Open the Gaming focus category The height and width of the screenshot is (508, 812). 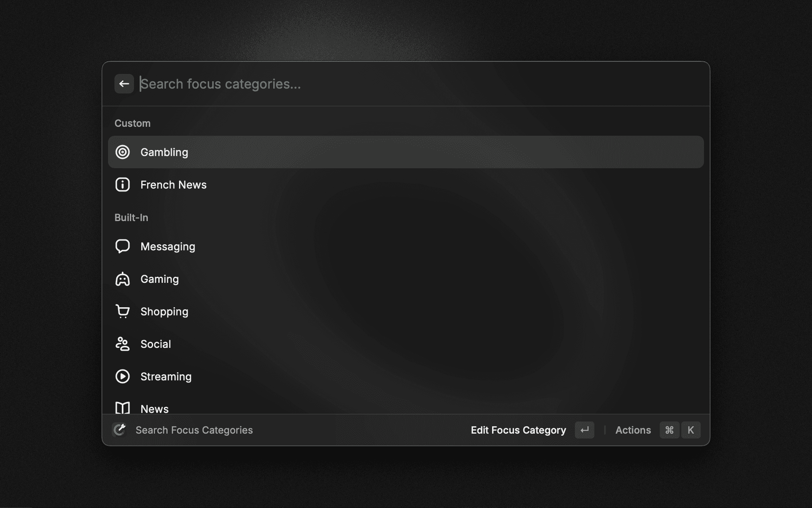click(x=159, y=279)
